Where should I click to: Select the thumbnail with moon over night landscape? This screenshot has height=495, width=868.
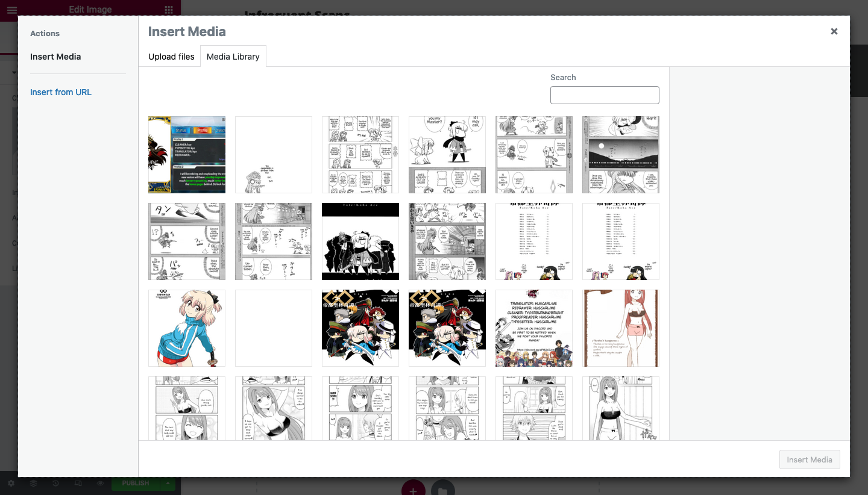621,155
